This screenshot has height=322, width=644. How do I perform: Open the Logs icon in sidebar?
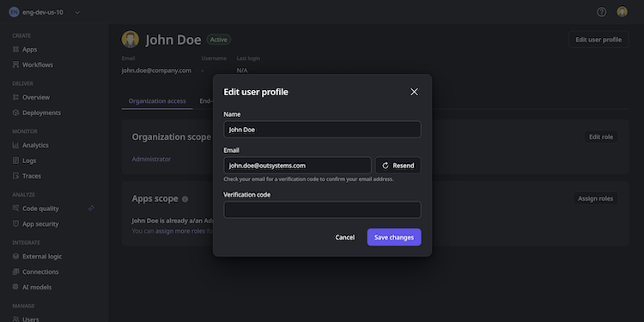click(x=15, y=161)
